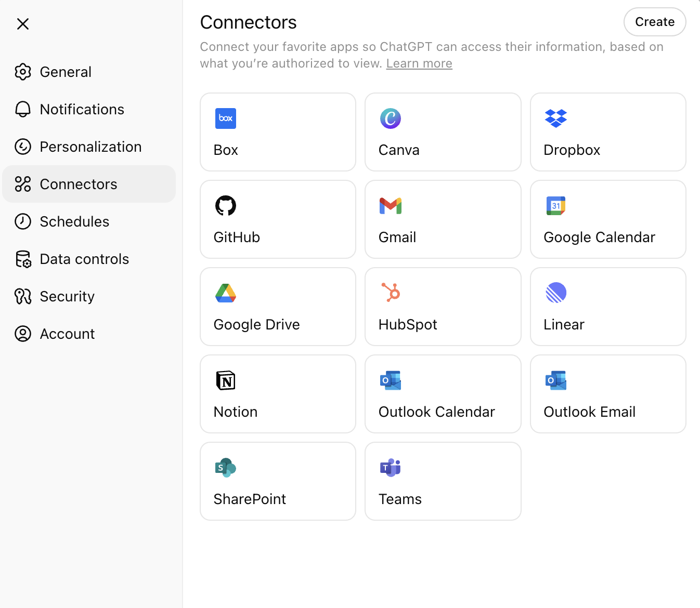Screen dimensions: 700x608
Task: Follow the Learn more link
Action: tap(419, 63)
